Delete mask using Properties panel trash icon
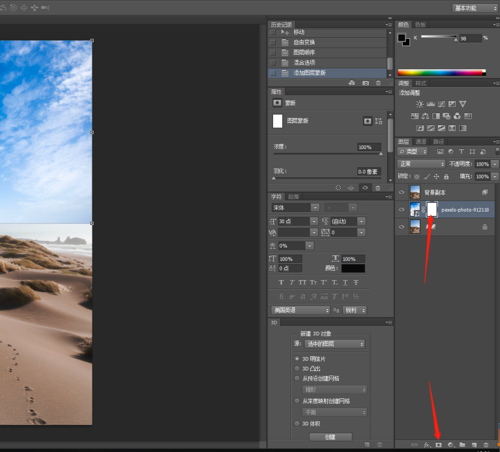Image resolution: width=500 pixels, height=452 pixels. coord(378,188)
